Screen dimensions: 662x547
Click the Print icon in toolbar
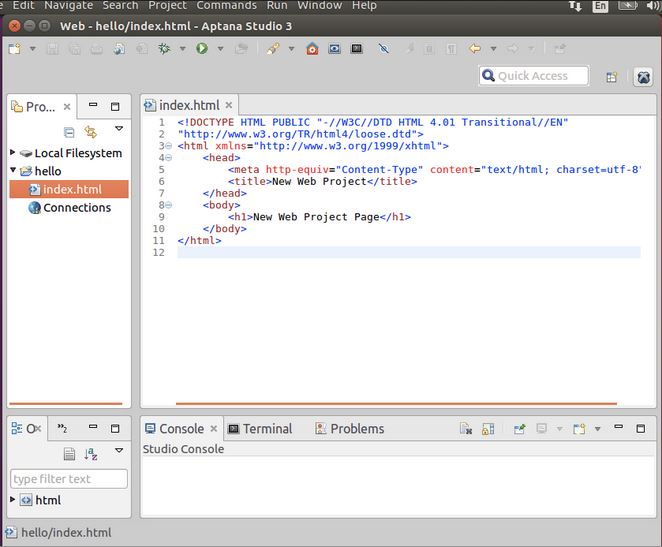point(97,49)
